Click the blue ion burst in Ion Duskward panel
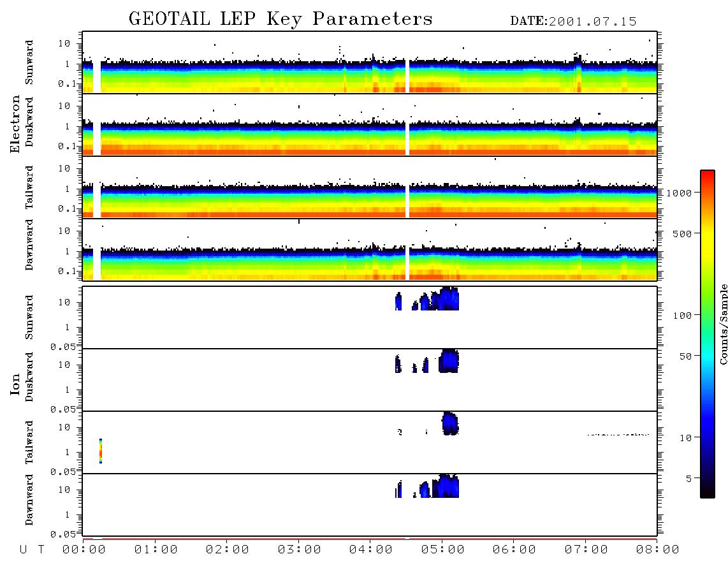 click(449, 361)
